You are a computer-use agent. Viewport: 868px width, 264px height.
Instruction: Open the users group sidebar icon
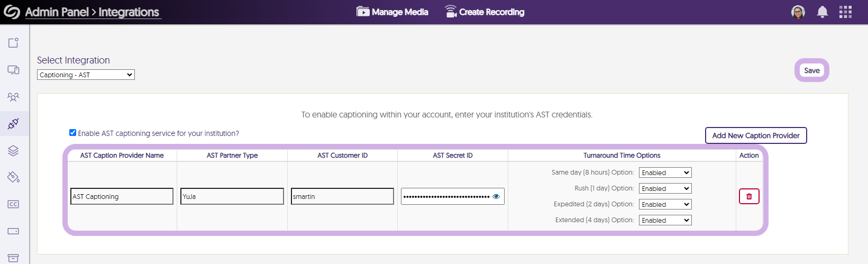(13, 97)
